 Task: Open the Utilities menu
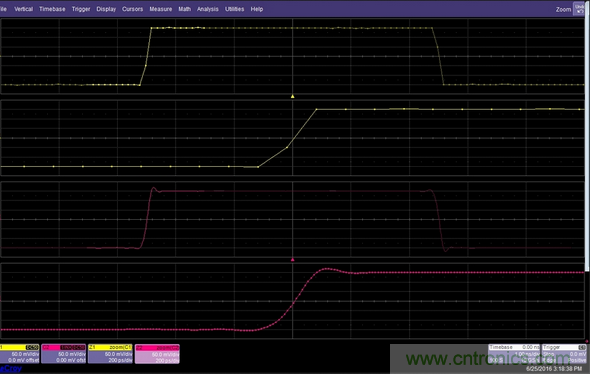(234, 9)
